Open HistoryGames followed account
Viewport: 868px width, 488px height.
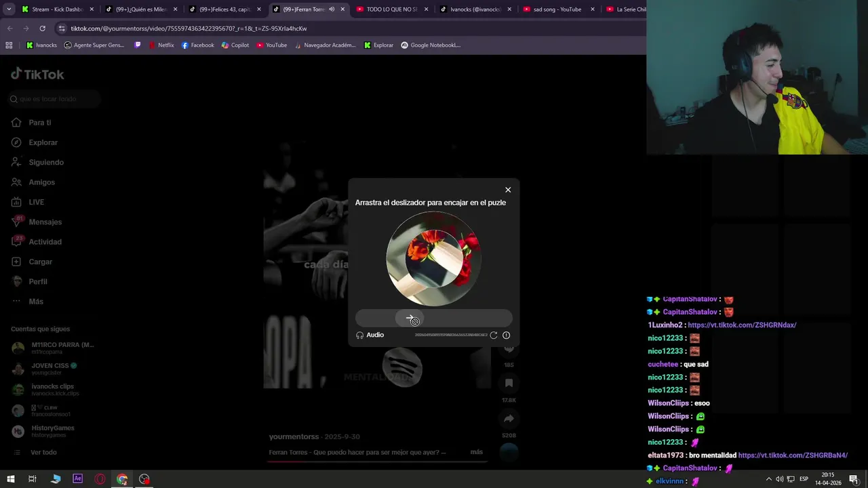pos(43,431)
